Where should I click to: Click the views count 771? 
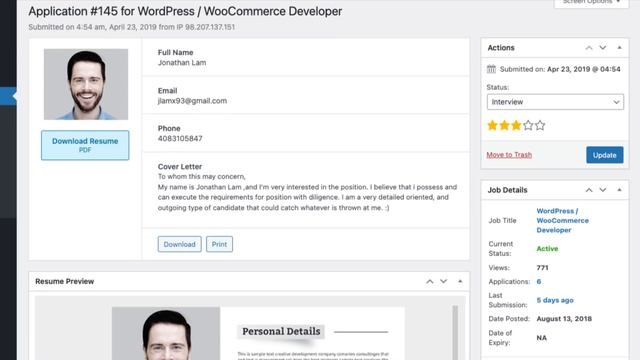[x=542, y=268]
